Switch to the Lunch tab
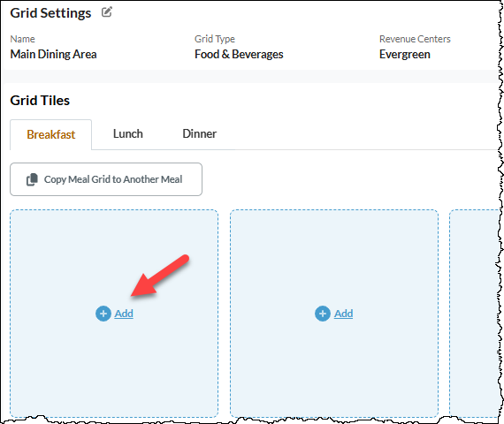Image resolution: width=504 pixels, height=424 pixels. pyautogui.click(x=128, y=134)
